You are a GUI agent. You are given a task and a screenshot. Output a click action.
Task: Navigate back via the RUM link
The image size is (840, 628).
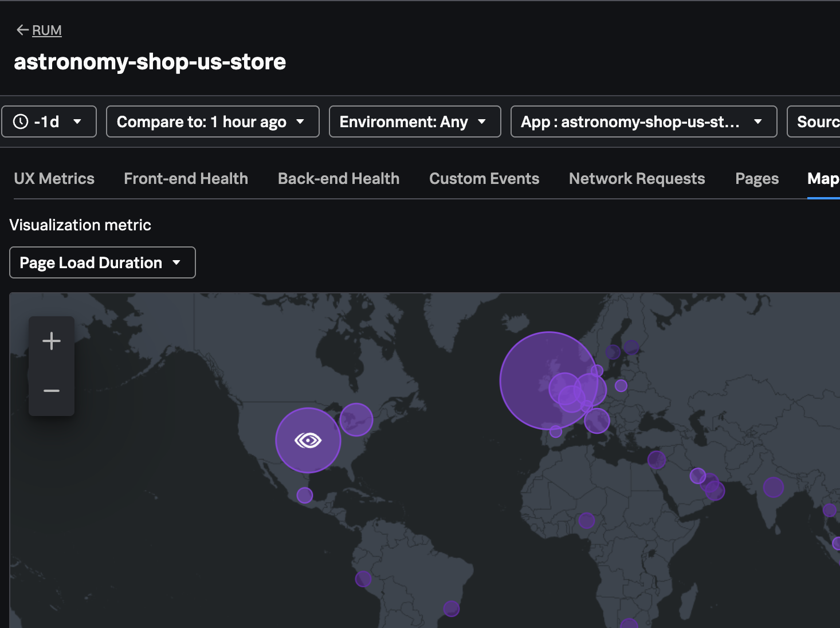[x=47, y=30]
